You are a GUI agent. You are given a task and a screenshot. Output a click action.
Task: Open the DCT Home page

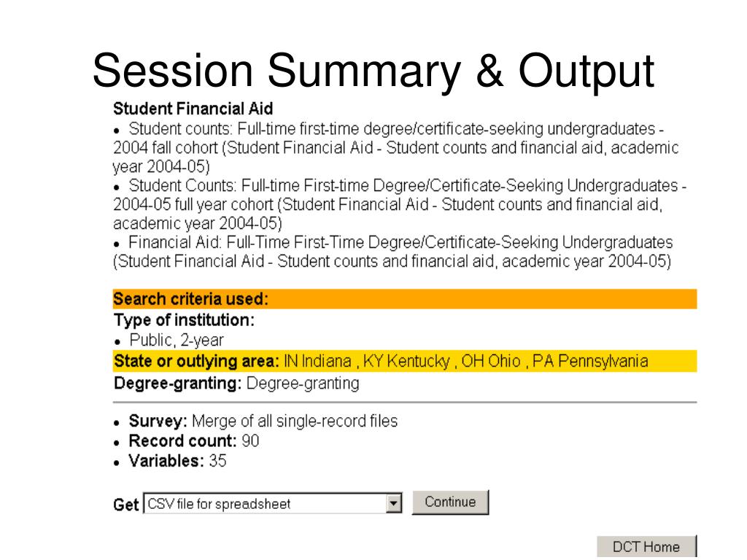click(x=646, y=547)
